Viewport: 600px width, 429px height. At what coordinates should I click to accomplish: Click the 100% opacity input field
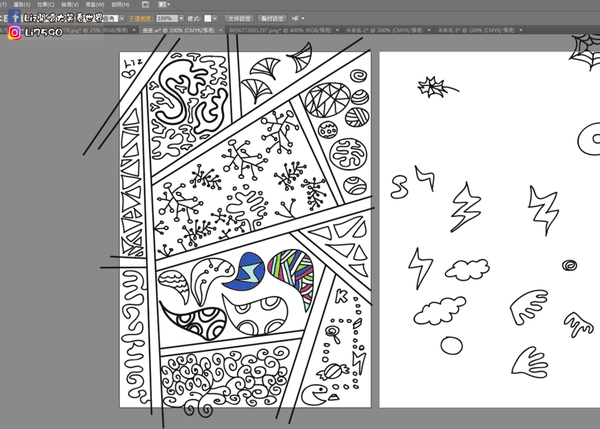163,18
